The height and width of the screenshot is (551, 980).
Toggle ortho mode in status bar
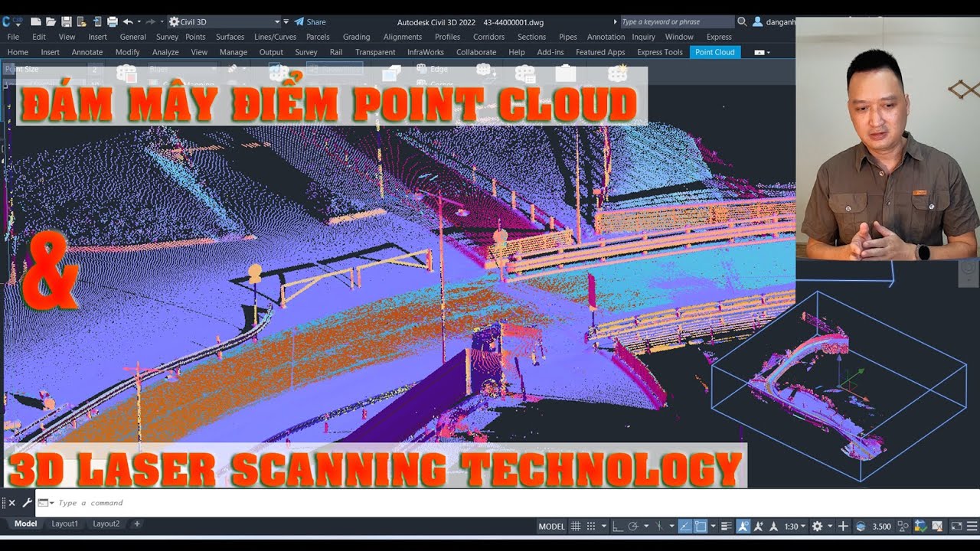pos(617,527)
